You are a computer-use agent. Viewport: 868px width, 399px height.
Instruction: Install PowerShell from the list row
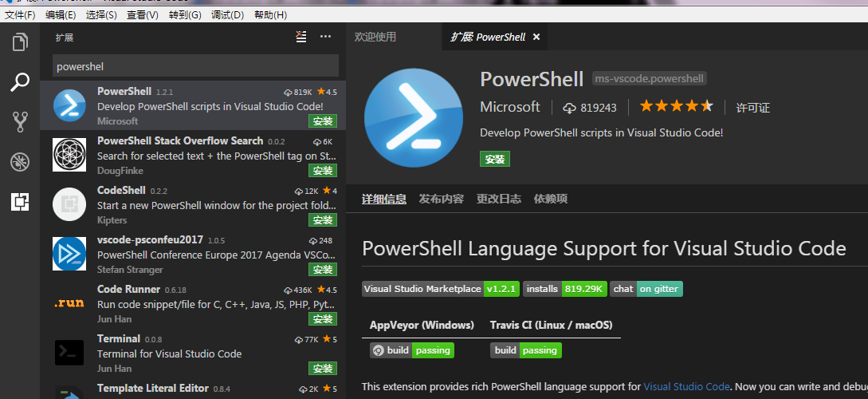[323, 121]
